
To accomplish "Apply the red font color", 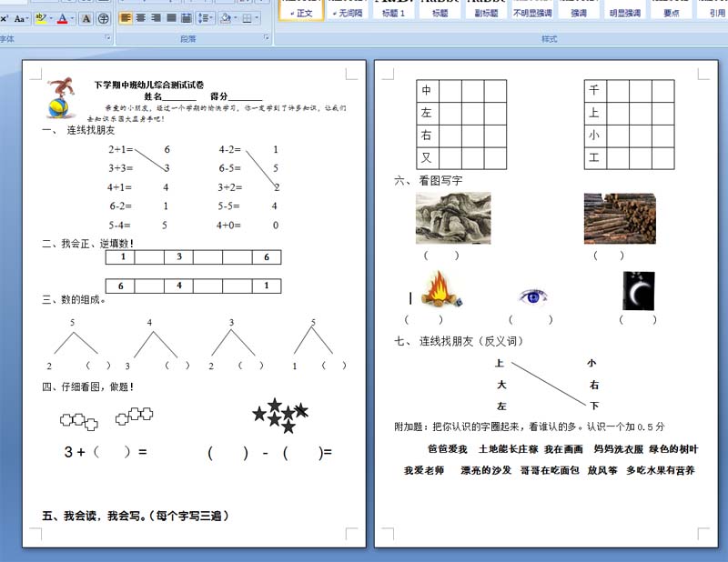I will 63,18.
